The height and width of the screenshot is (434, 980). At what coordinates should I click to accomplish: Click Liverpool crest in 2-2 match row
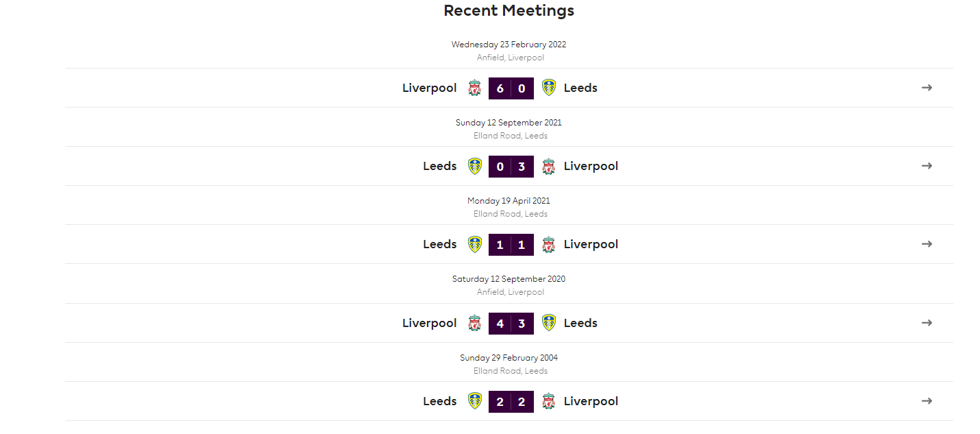pos(548,401)
